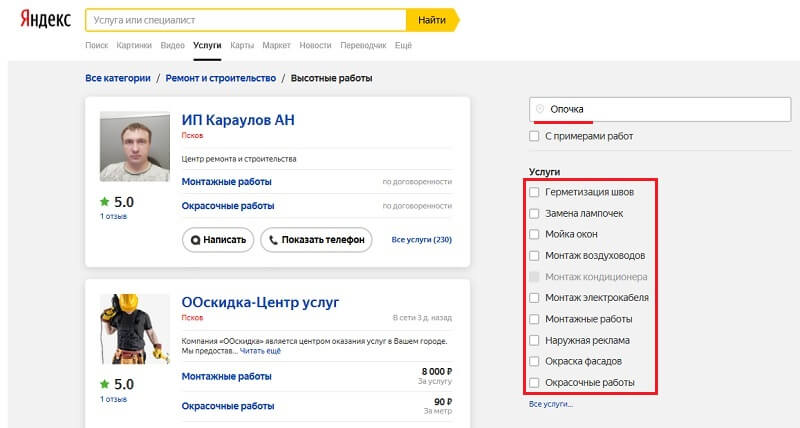
Task: Check Замена лампочек filter
Action: 534,213
